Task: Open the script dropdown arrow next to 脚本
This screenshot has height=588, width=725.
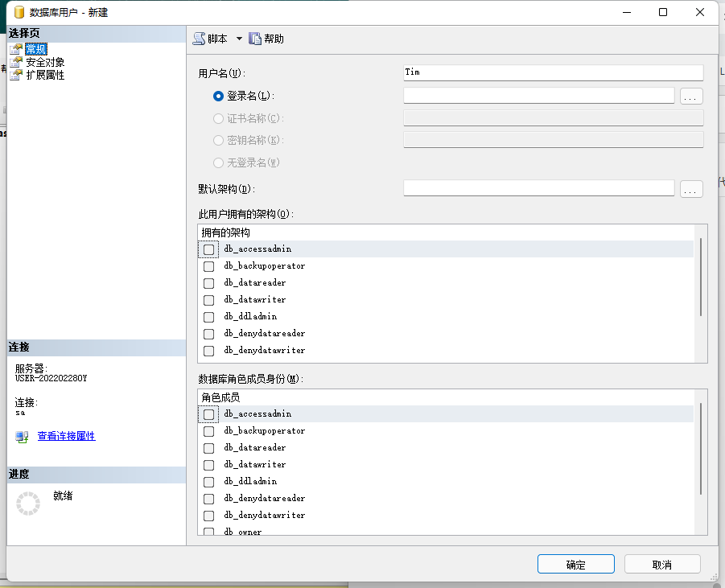Action: [239, 39]
